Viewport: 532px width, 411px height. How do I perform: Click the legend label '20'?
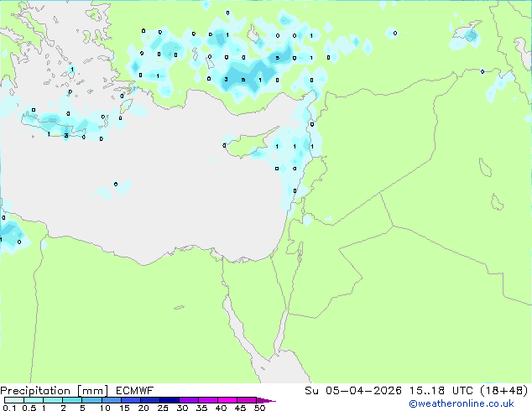tap(143, 408)
